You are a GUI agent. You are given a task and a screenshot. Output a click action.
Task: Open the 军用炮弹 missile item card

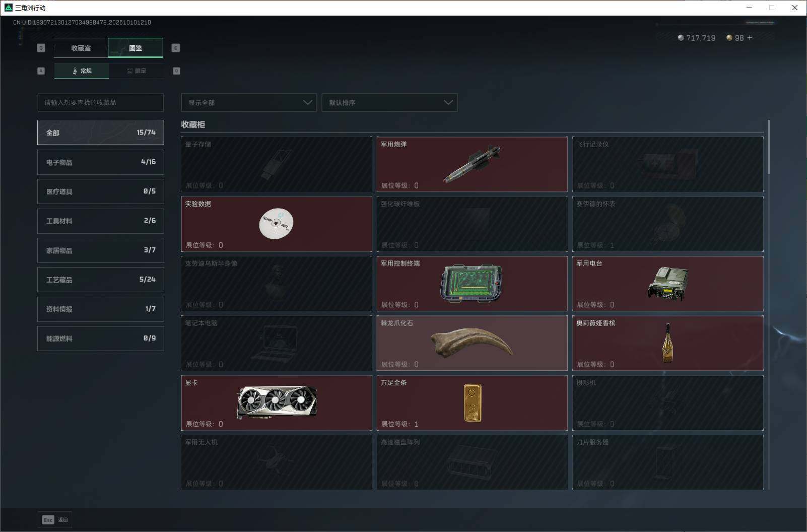(x=472, y=164)
